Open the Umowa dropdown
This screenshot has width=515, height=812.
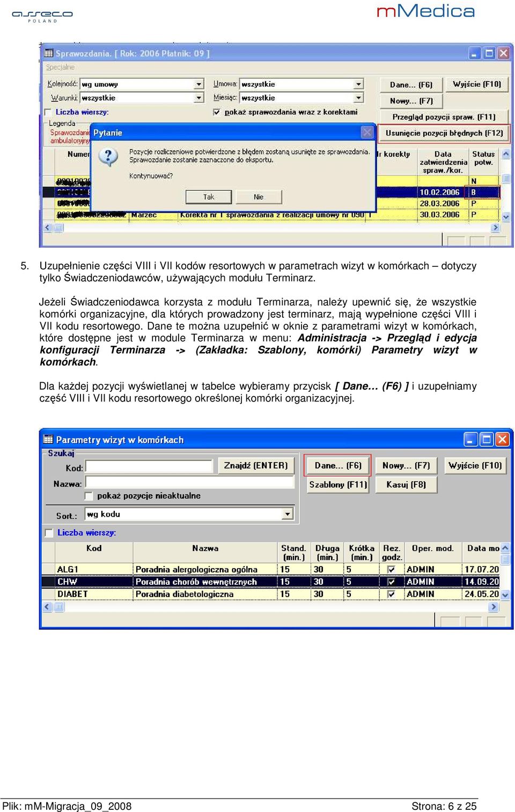pos(358,84)
